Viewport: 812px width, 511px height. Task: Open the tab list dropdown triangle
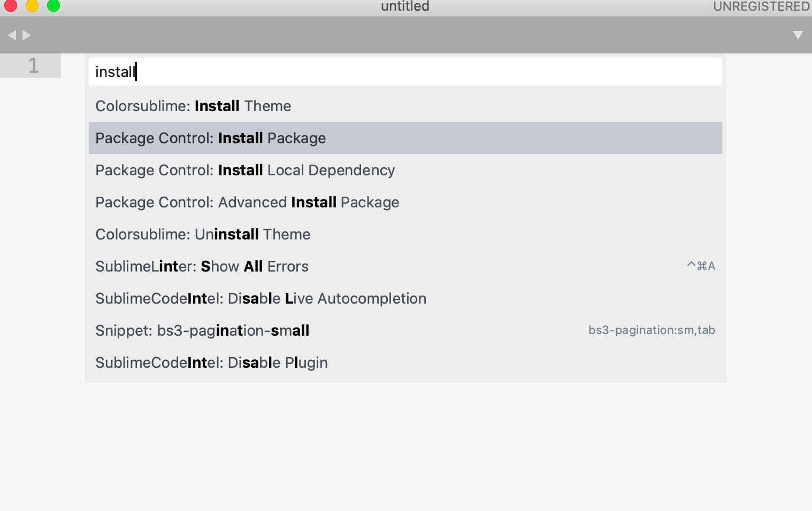click(798, 35)
